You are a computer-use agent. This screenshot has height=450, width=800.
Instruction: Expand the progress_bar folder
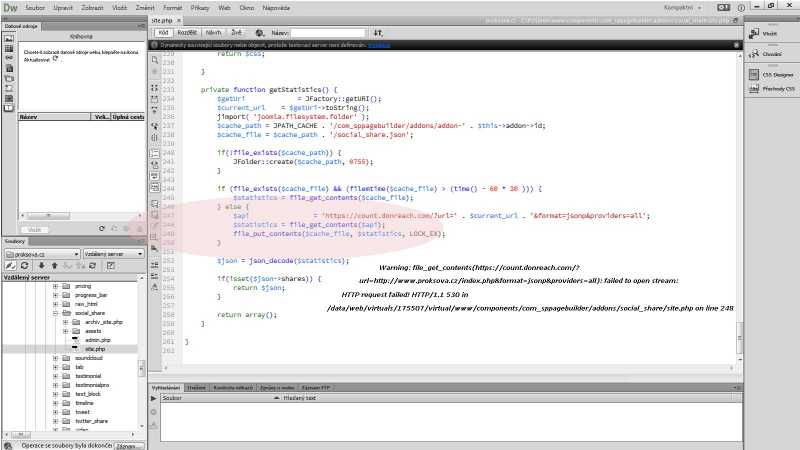click(x=55, y=295)
